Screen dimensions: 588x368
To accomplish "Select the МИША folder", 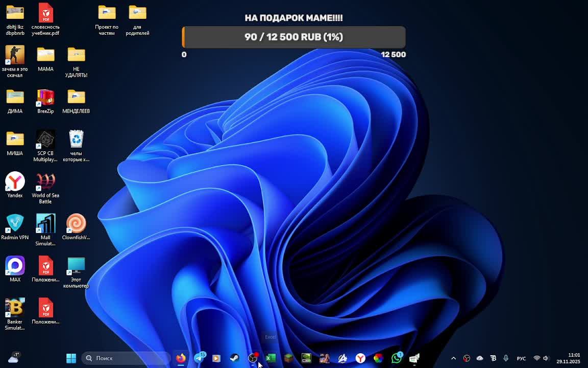I will [15, 143].
